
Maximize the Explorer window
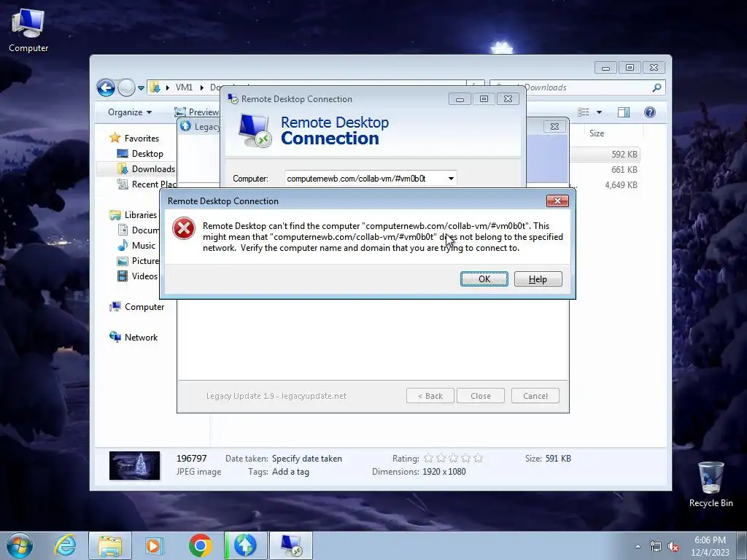tap(630, 68)
